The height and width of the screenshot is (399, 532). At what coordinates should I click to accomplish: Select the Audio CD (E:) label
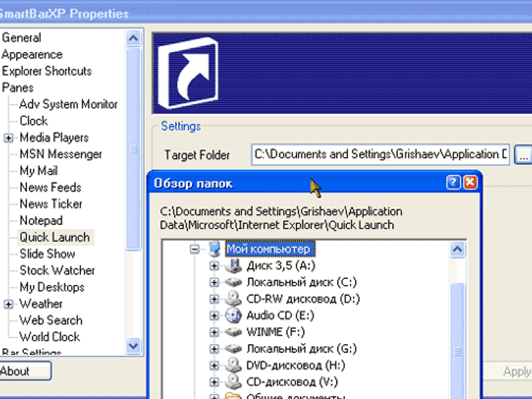point(280,315)
